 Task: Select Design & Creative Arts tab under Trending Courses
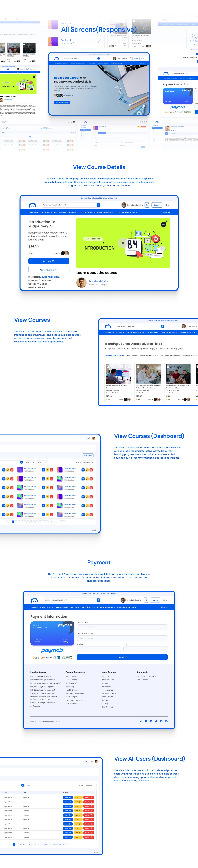click(149, 355)
